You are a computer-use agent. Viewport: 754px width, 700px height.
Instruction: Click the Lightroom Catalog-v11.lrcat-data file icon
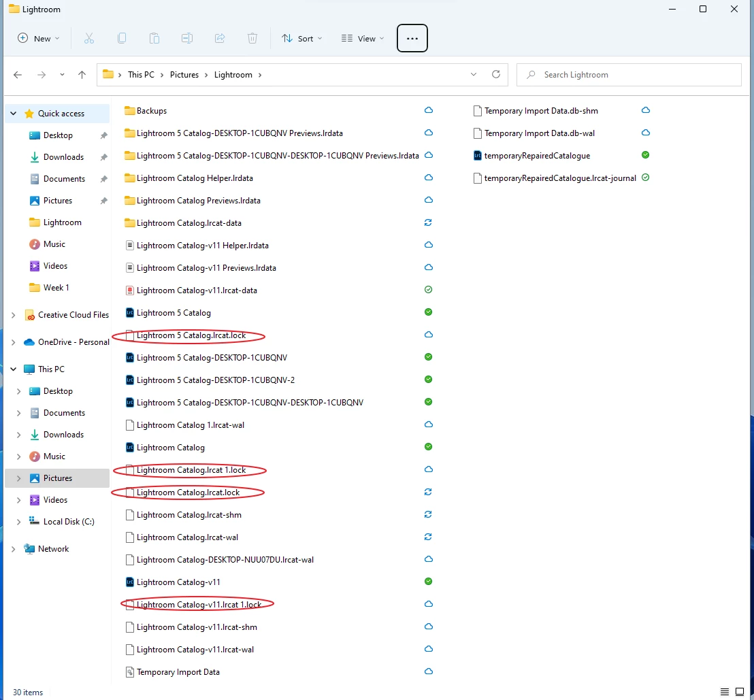(x=129, y=290)
